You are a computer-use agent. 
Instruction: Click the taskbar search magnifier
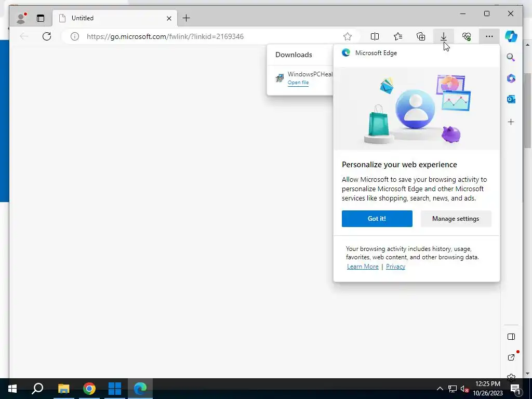coord(37,389)
